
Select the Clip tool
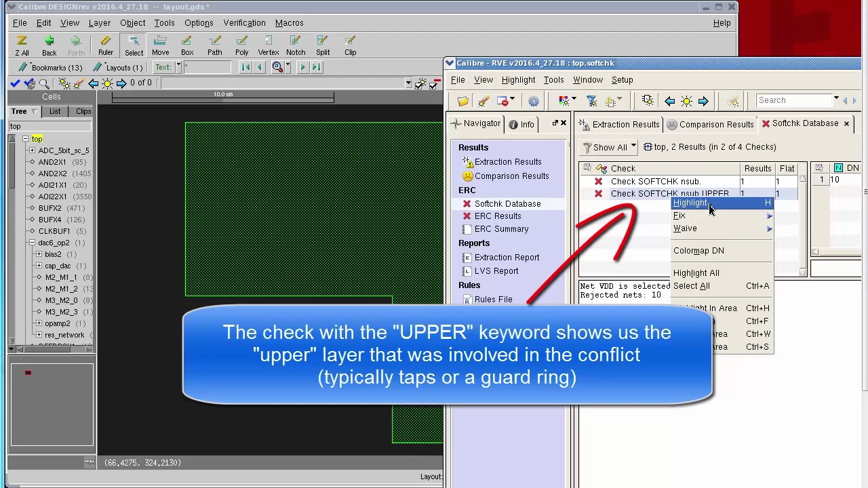click(350, 45)
